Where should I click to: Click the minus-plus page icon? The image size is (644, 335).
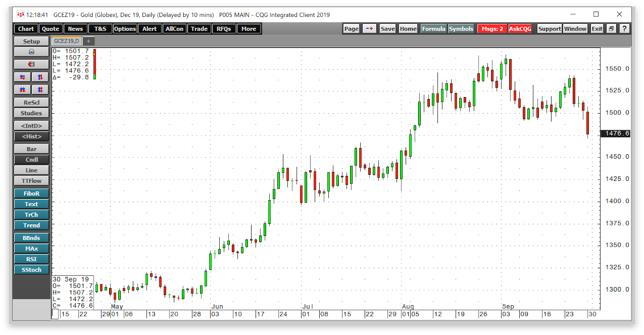coord(369,29)
